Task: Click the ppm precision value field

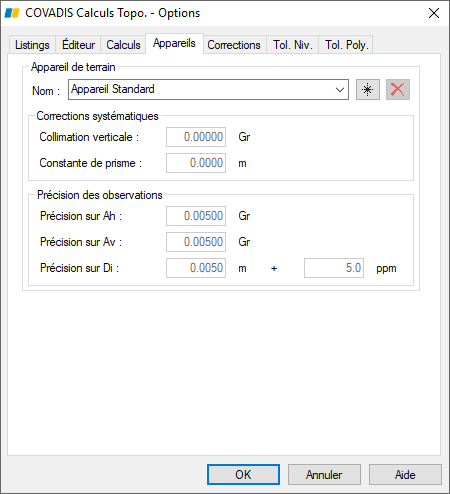Action: click(334, 268)
